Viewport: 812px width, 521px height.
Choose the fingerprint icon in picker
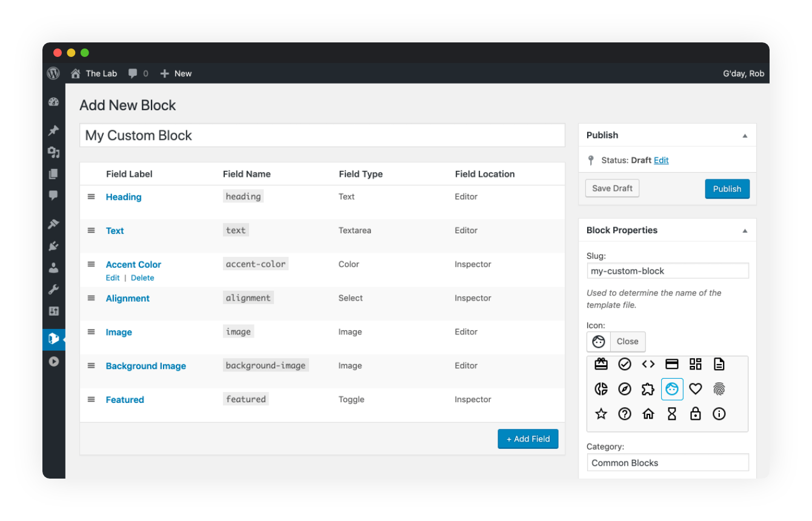[719, 389]
